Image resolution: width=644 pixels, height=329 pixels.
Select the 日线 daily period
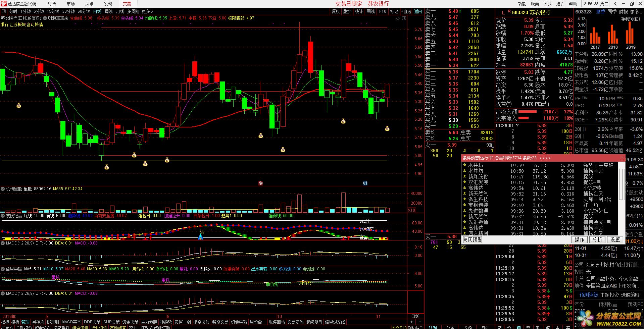click(97, 11)
